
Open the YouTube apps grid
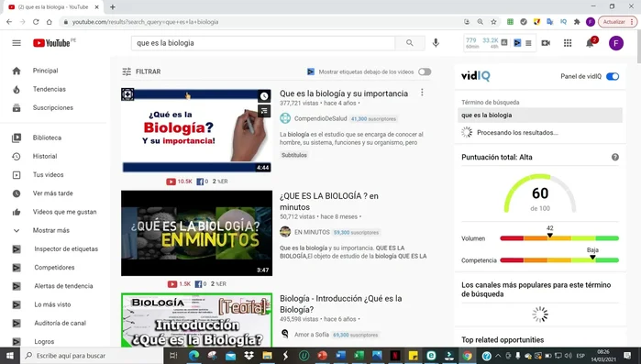(568, 43)
